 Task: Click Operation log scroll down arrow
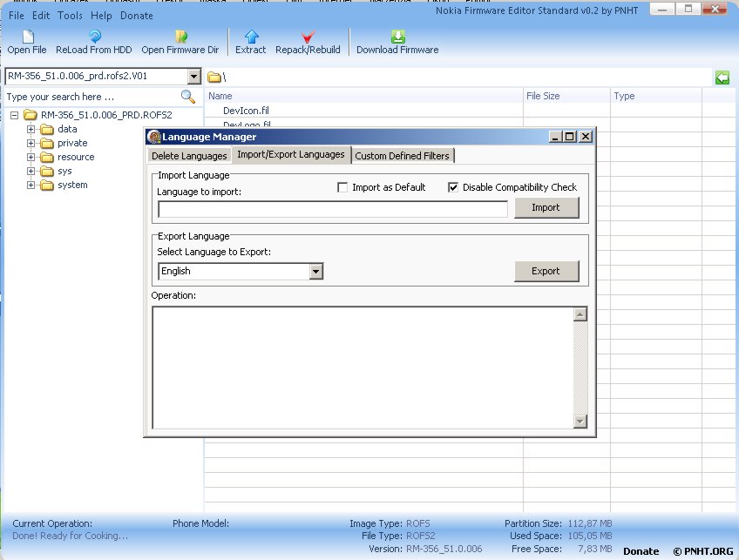coord(580,421)
